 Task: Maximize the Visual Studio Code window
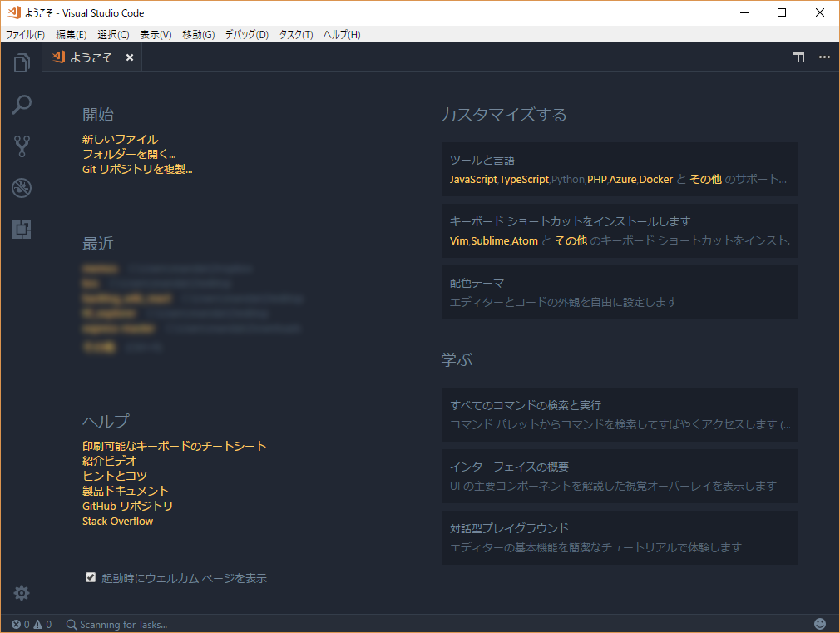782,12
